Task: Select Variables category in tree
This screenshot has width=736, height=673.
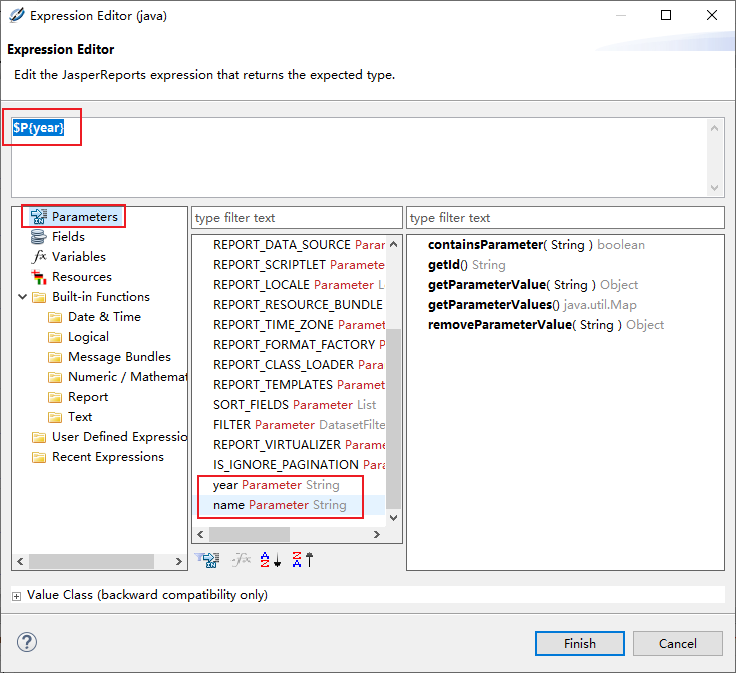Action: tap(78, 257)
